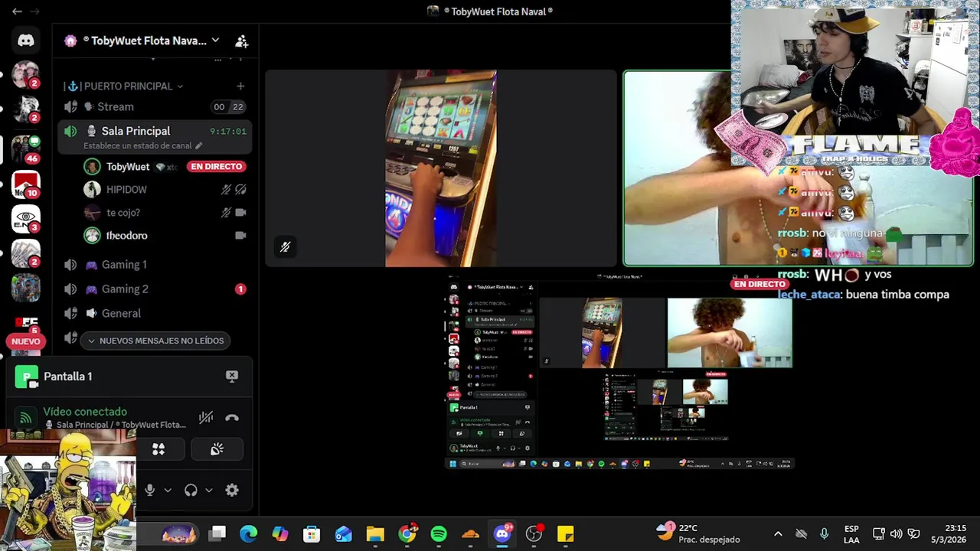Go forward using top-left arrow

click(x=34, y=11)
